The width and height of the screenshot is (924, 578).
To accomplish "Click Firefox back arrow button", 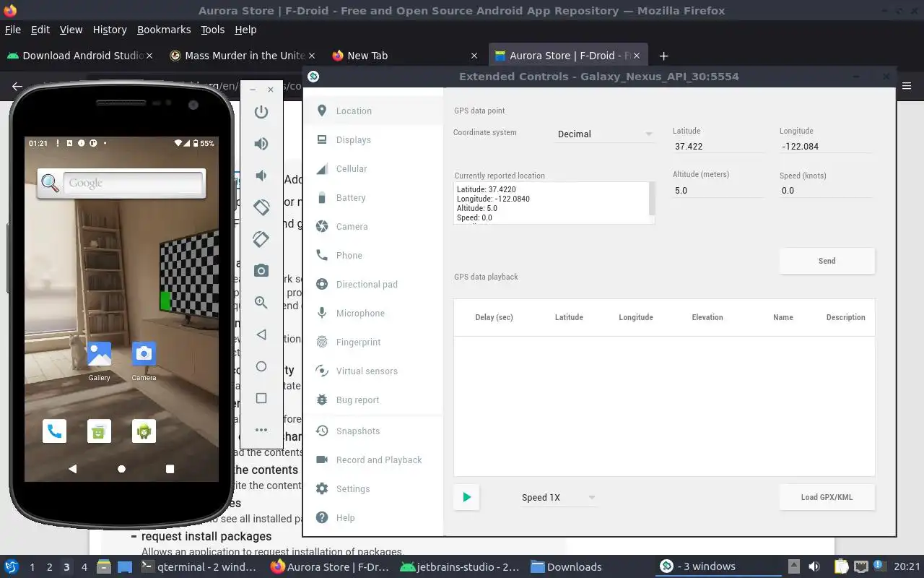I will pyautogui.click(x=17, y=86).
